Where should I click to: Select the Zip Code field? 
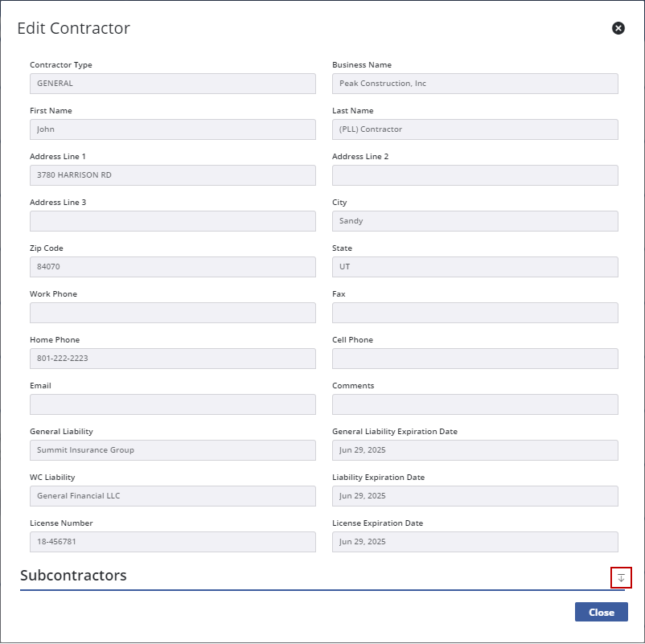(x=172, y=267)
